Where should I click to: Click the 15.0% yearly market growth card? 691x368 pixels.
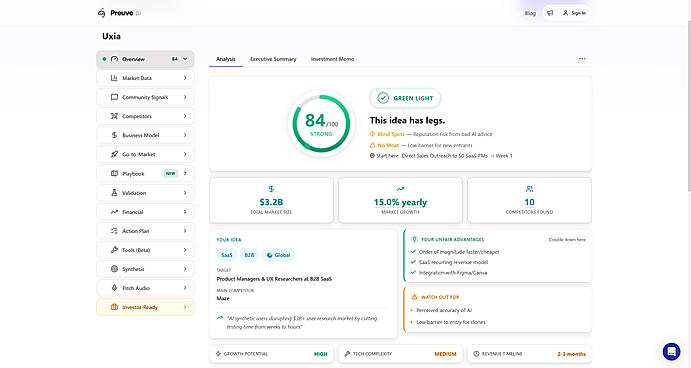point(400,201)
